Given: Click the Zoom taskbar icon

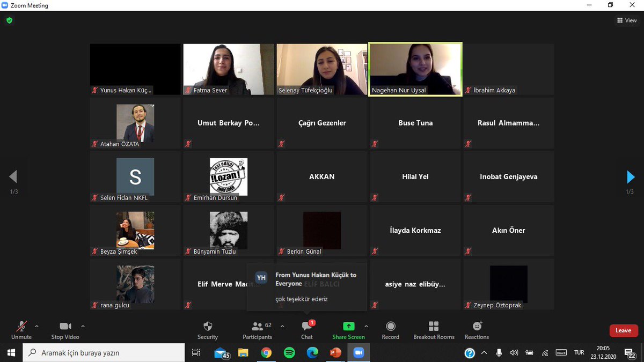Looking at the screenshot, I should pos(358,353).
